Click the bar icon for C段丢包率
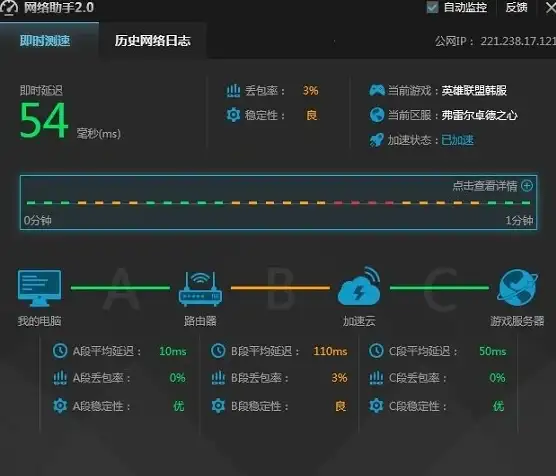Image resolution: width=556 pixels, height=476 pixels. click(x=376, y=378)
